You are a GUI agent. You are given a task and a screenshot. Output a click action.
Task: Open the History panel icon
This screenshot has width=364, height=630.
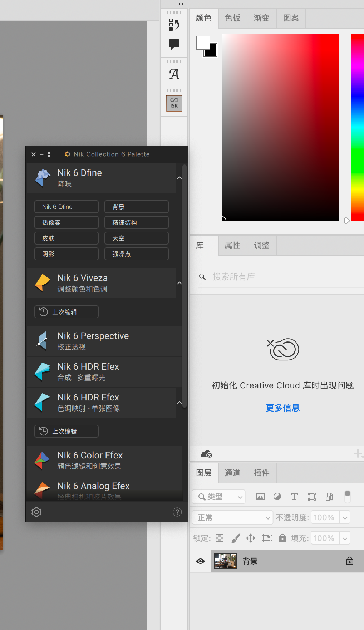point(174,25)
